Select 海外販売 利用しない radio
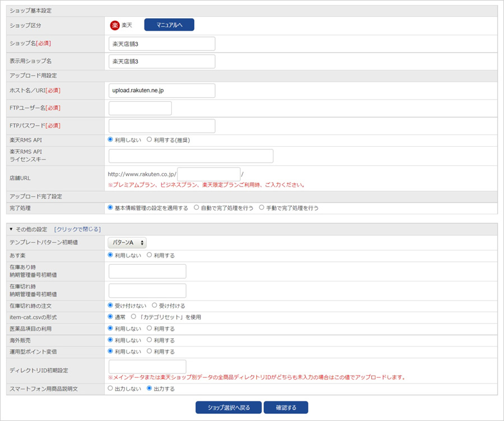The width and height of the screenshot is (504, 421). [110, 340]
